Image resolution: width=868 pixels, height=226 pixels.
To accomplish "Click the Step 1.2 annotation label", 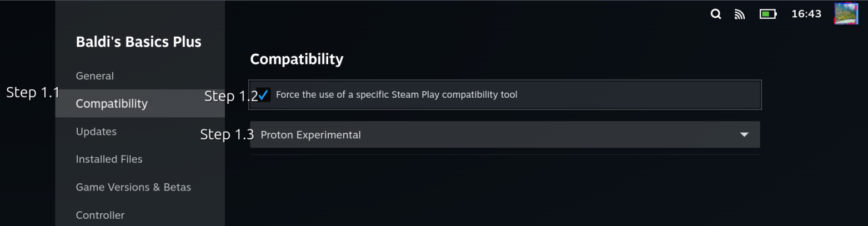I will (x=230, y=96).
